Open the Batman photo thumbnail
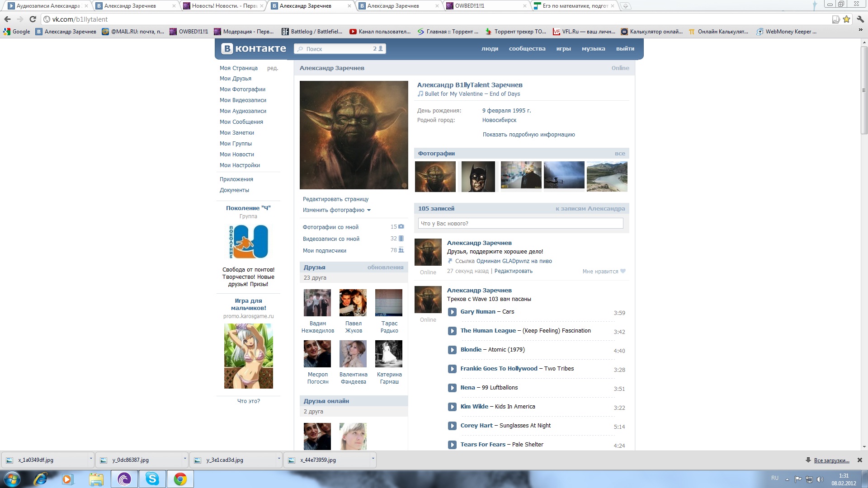868x488 pixels. (478, 177)
